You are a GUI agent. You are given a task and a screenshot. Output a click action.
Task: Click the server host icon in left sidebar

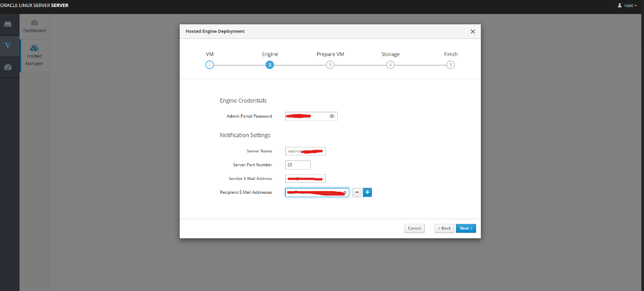tap(8, 24)
